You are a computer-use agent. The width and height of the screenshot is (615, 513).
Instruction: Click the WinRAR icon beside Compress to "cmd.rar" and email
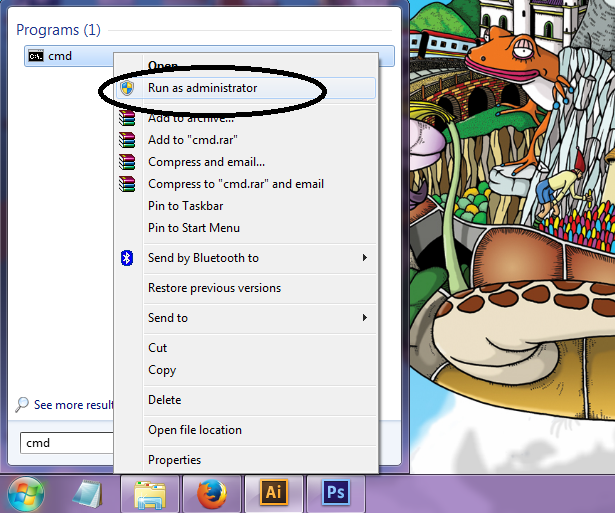[127, 184]
